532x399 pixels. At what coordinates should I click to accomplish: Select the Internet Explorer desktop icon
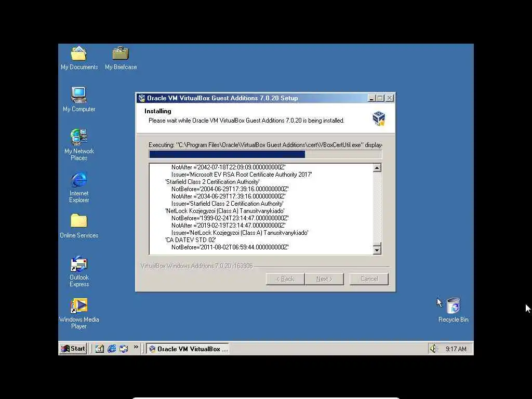point(79,187)
